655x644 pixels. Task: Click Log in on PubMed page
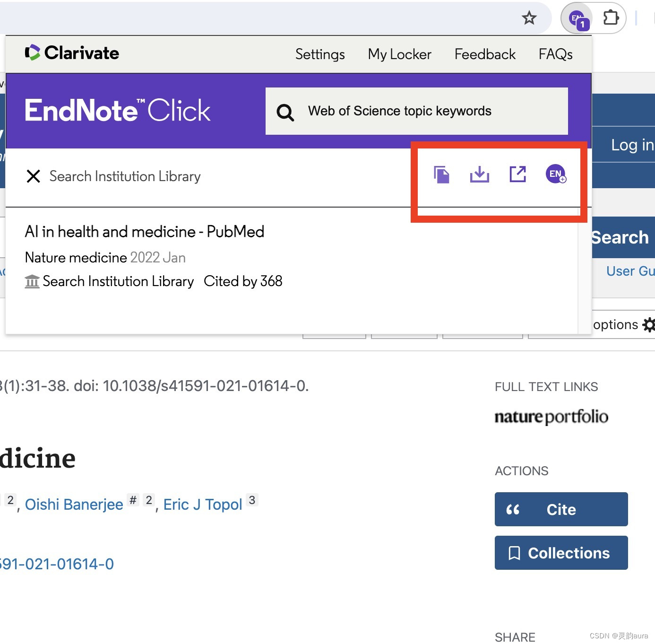coord(632,145)
